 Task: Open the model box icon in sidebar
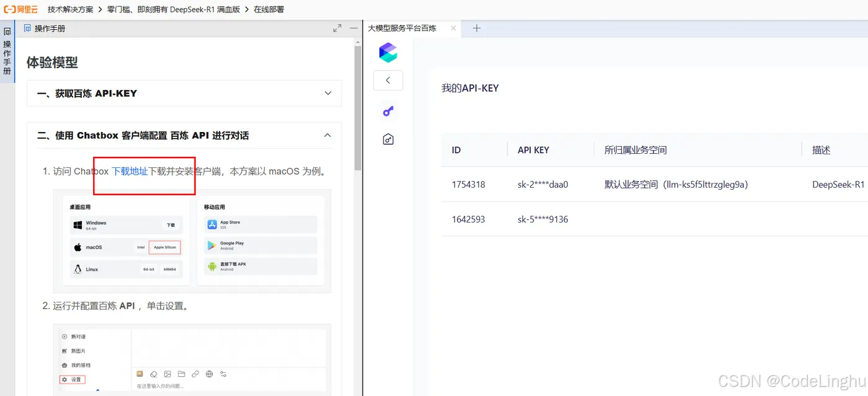(x=388, y=139)
